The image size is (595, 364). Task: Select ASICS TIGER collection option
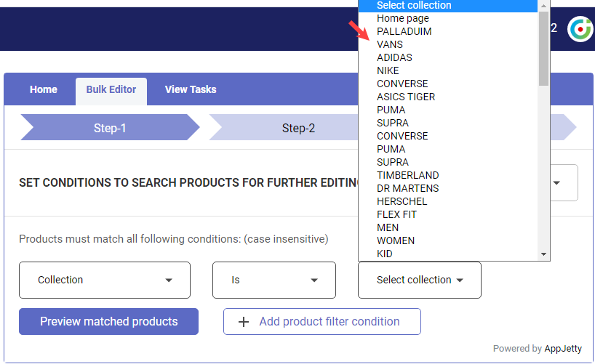448,97
